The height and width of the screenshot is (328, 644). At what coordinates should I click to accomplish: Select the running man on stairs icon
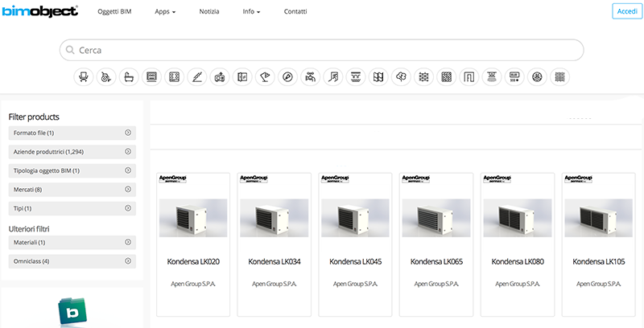point(333,77)
